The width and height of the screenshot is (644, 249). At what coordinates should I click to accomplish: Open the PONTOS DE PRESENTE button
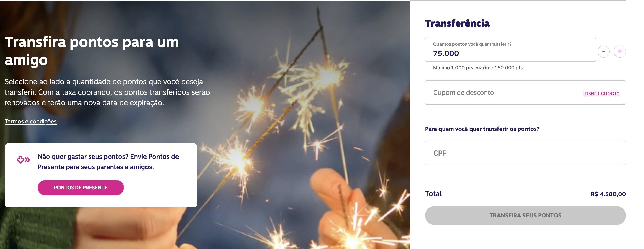click(81, 188)
